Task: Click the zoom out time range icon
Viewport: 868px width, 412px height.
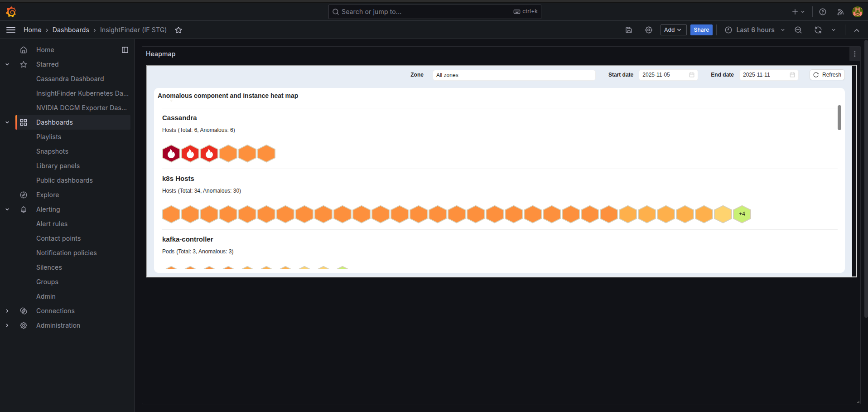Action: coord(798,30)
